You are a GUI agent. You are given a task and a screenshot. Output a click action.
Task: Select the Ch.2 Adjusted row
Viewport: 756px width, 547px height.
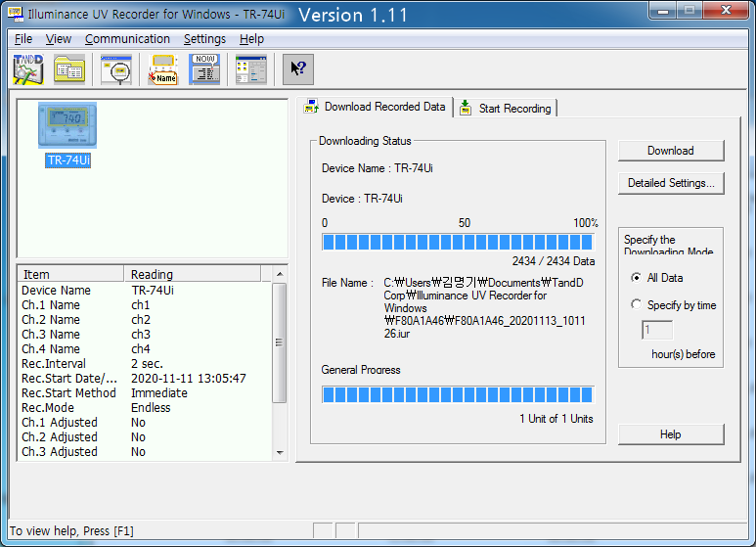tap(145, 437)
